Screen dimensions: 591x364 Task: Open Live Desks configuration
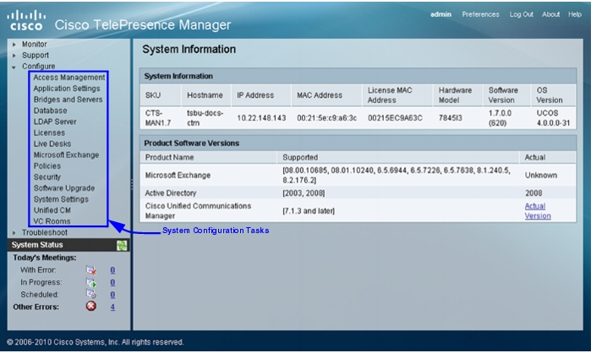(x=52, y=144)
